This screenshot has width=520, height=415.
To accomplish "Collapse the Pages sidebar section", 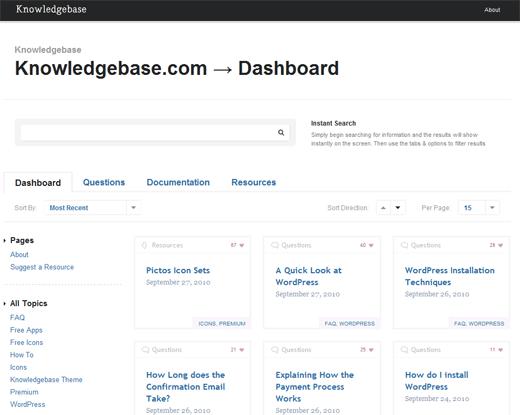I will pyautogui.click(x=5, y=240).
